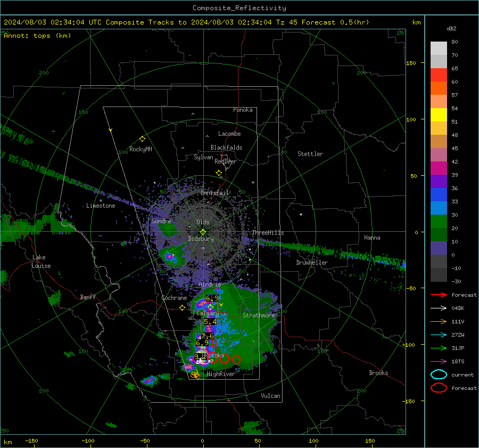Click the Ponoka label
Screen dimensions: 479x448
tap(243, 110)
